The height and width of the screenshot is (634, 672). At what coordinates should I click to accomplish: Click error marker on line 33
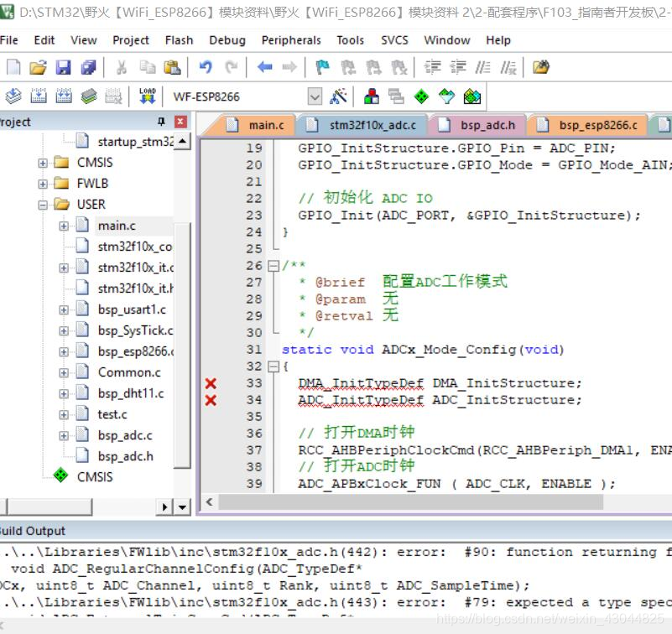pyautogui.click(x=211, y=383)
